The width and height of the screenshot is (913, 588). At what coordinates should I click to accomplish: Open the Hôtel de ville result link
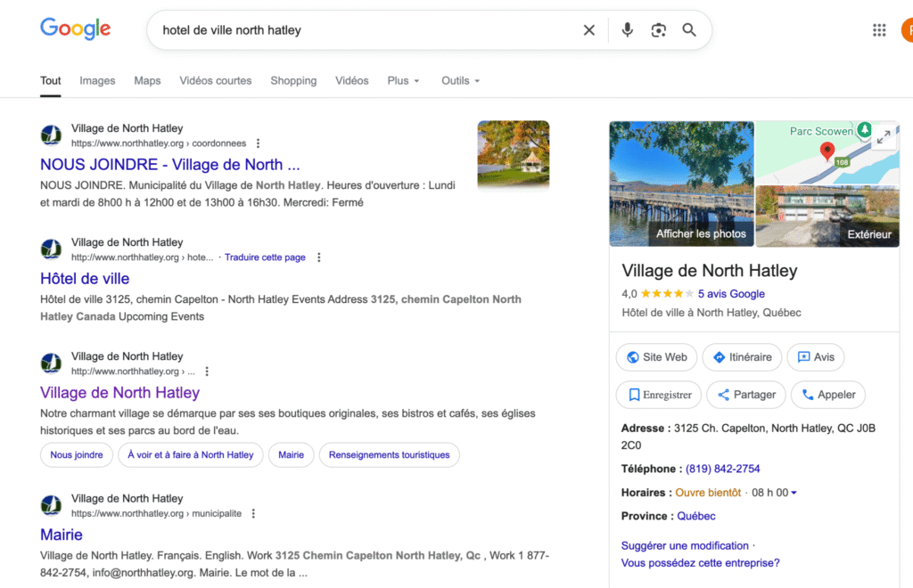point(85,279)
